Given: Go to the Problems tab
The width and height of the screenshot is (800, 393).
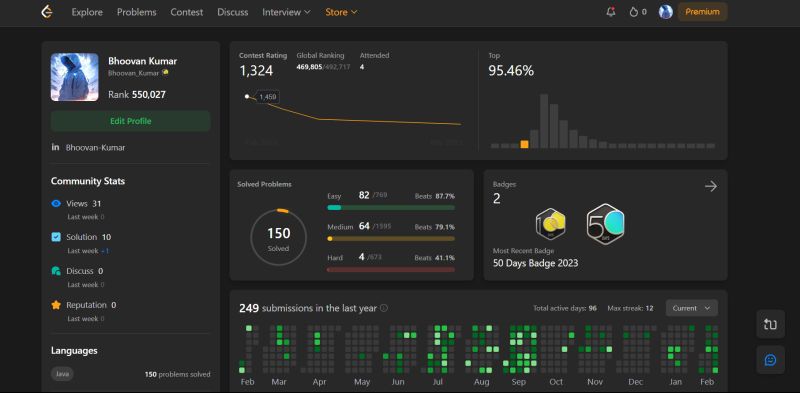Looking at the screenshot, I should 137,12.
